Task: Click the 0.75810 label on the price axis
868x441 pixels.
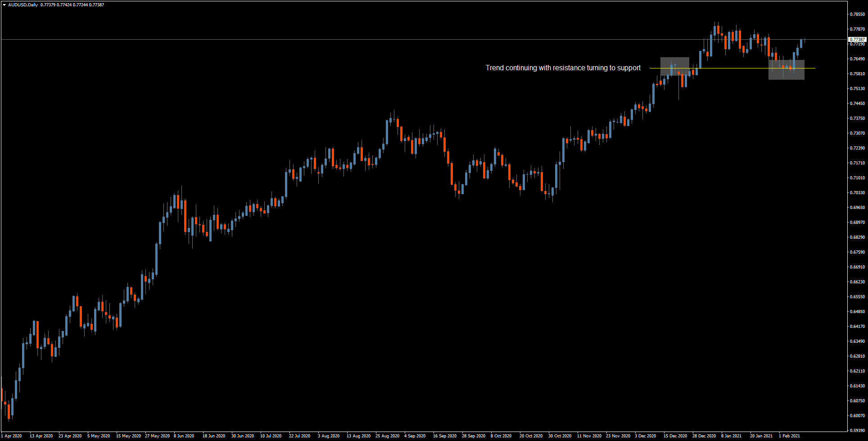Action: 856,73
